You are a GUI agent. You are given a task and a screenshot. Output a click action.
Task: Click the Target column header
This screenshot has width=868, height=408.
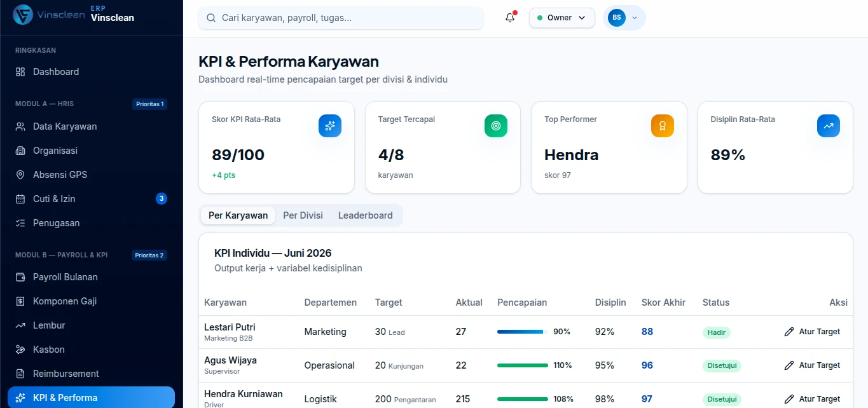pyautogui.click(x=389, y=303)
